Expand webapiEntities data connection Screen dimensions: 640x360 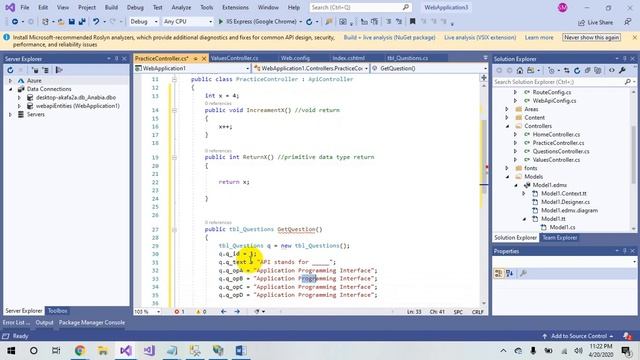pos(19,106)
